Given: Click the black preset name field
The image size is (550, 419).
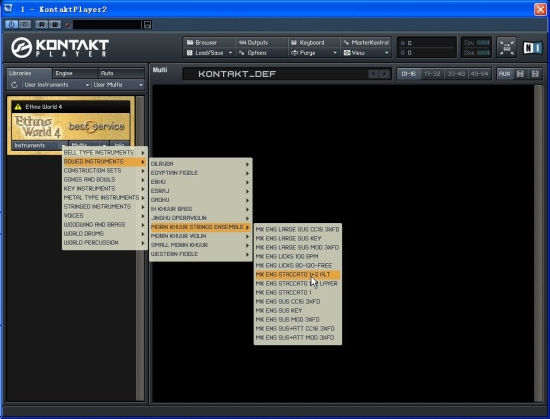Looking at the screenshot, I should (x=107, y=25).
